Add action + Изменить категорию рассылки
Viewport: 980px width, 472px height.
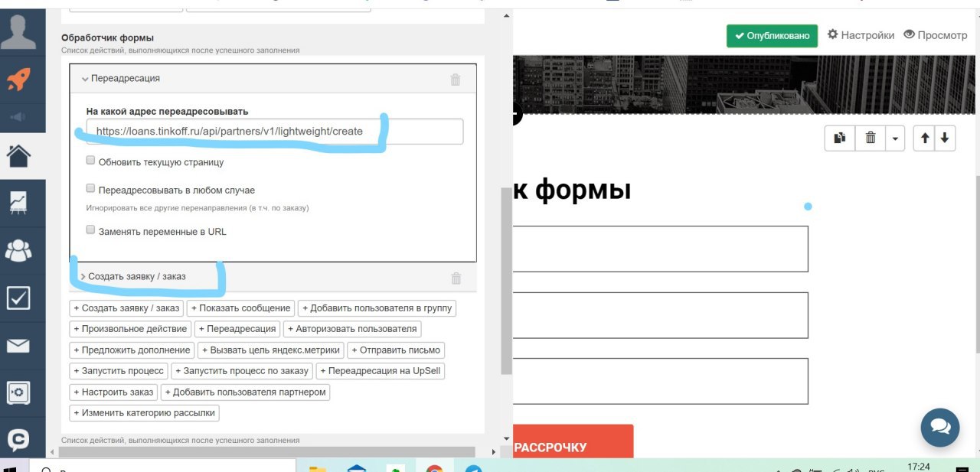coord(145,413)
